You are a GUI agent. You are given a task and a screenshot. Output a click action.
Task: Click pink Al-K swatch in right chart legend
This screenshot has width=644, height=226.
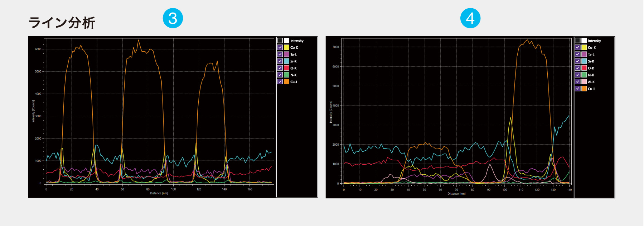tap(584, 82)
